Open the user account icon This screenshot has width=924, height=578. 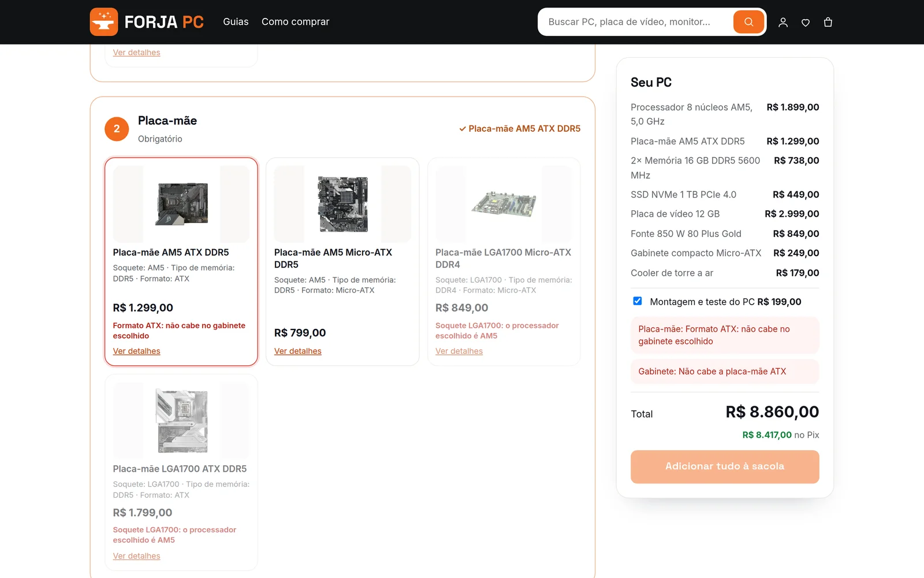tap(783, 23)
